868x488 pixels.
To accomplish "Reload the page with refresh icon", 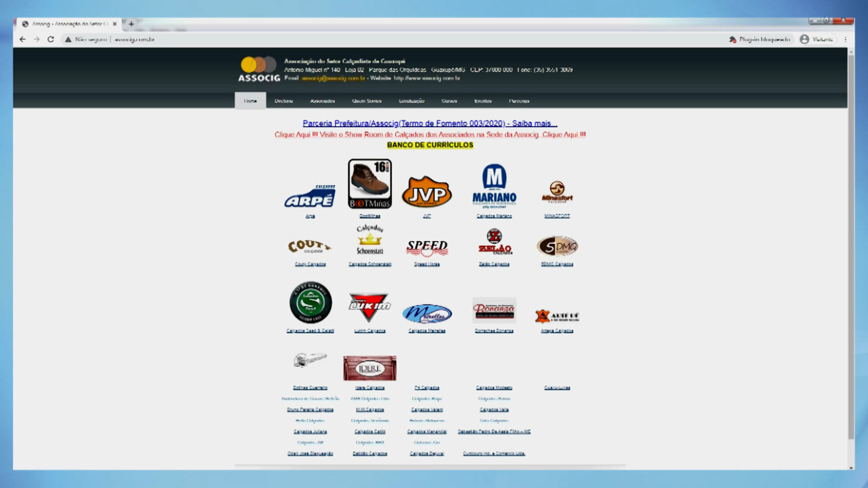I will (51, 39).
